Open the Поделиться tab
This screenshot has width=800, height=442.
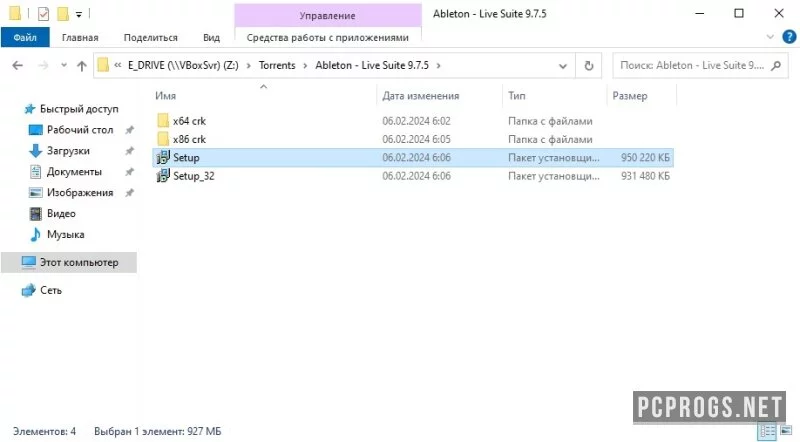pos(151,37)
